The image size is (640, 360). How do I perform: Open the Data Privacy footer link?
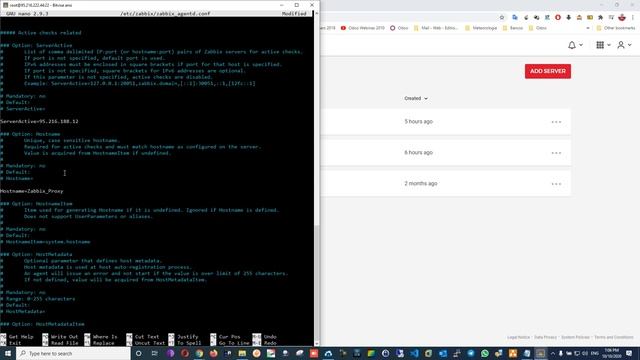pyautogui.click(x=545, y=337)
